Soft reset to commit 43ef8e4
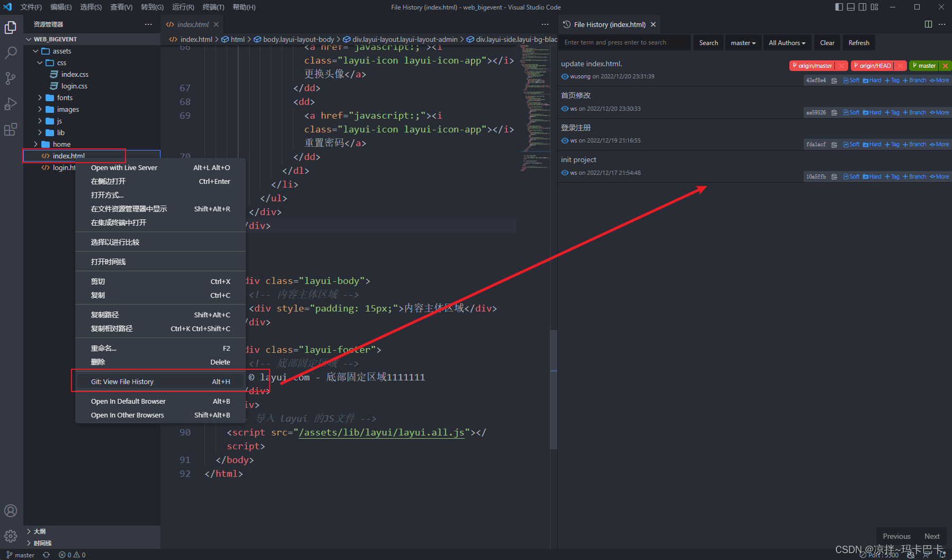 (851, 81)
